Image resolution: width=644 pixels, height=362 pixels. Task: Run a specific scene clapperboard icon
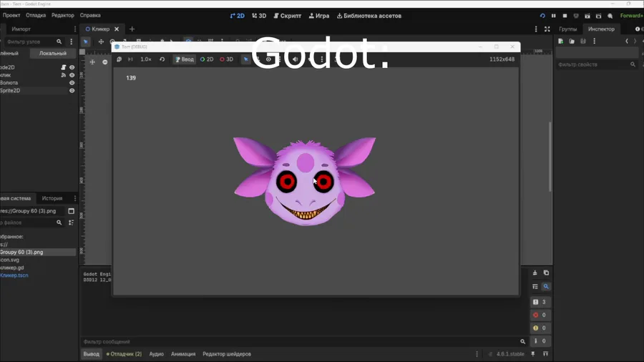(x=598, y=16)
